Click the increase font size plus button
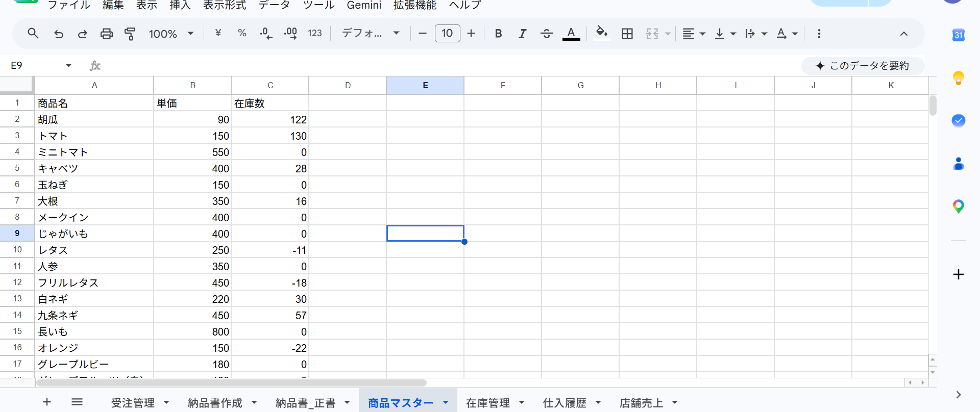 471,34
